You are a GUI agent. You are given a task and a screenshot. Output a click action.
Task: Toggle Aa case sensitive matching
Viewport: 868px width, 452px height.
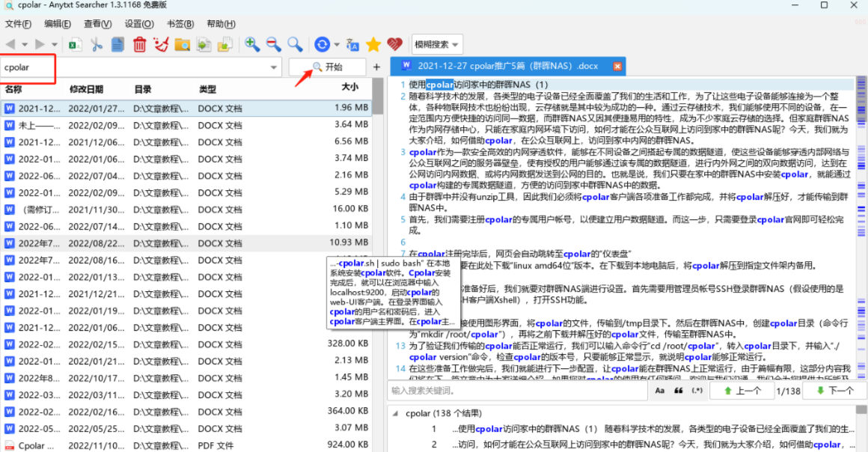[x=660, y=391]
